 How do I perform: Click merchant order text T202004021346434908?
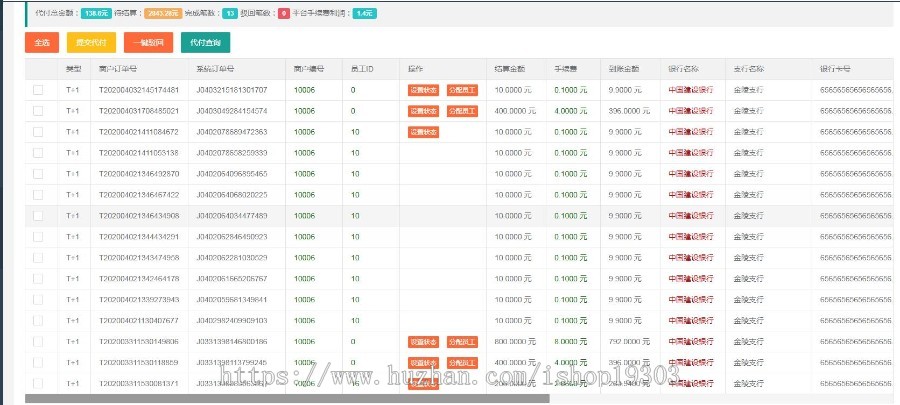tap(139, 216)
